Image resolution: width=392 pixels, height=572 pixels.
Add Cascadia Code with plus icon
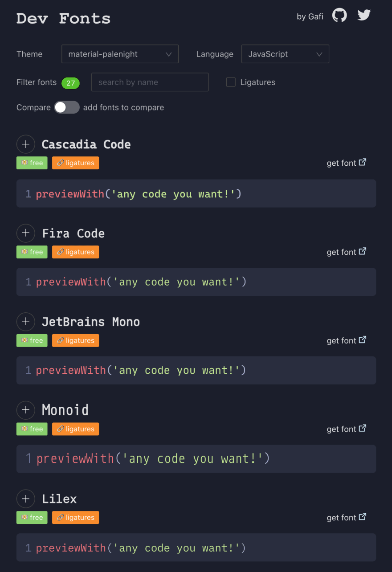[x=26, y=144]
